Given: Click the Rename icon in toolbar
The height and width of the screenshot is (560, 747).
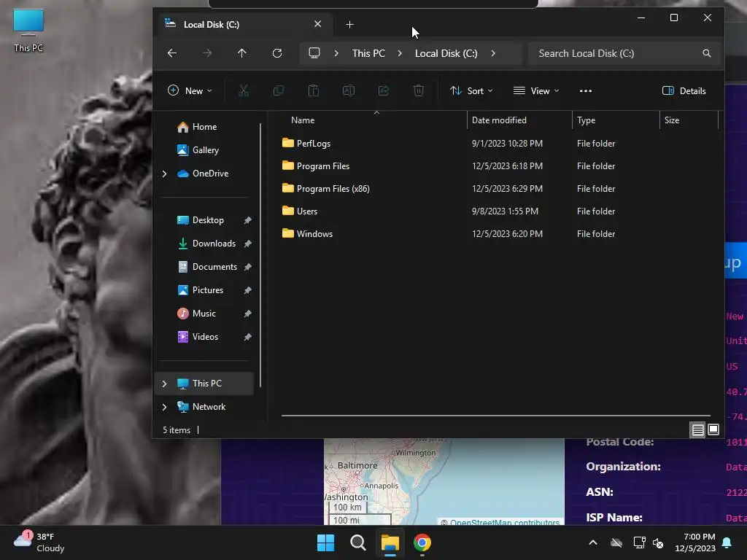Looking at the screenshot, I should 349,90.
